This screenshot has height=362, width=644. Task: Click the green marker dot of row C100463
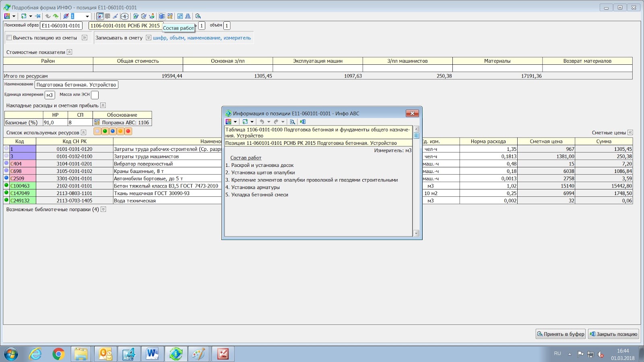(6, 185)
